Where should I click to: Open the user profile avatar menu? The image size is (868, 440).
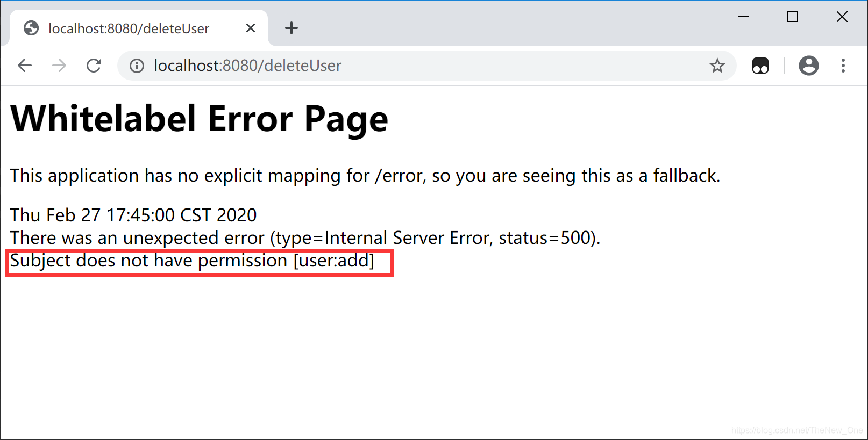[808, 66]
